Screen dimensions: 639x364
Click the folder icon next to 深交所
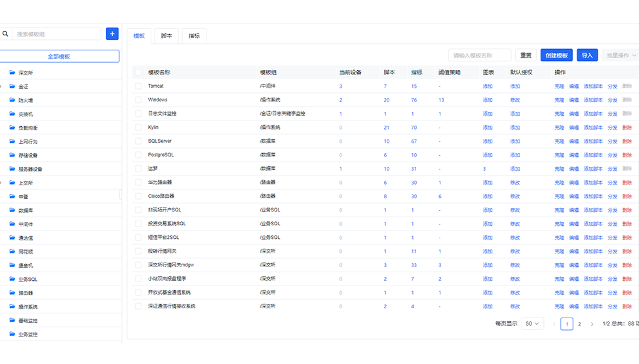click(x=12, y=73)
